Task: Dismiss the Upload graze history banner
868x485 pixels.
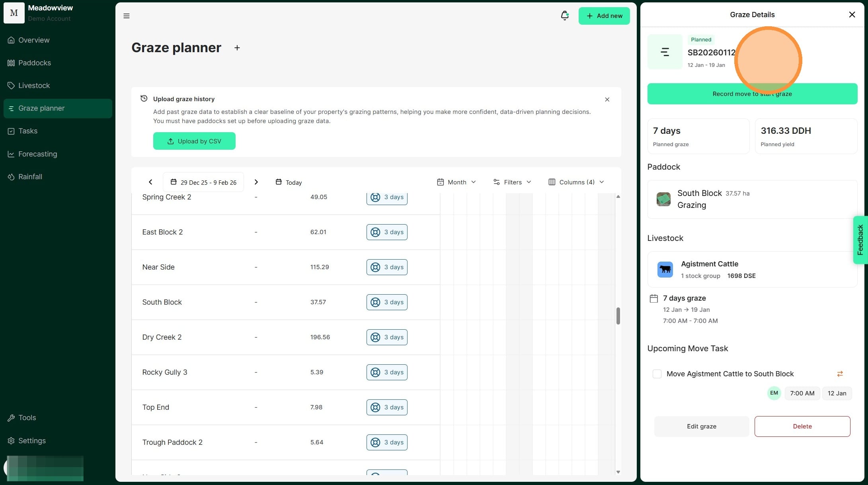Action: click(x=607, y=100)
